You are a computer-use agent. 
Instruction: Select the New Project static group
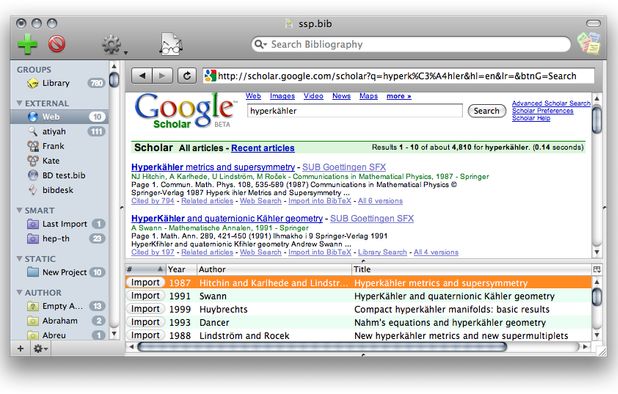[59, 272]
